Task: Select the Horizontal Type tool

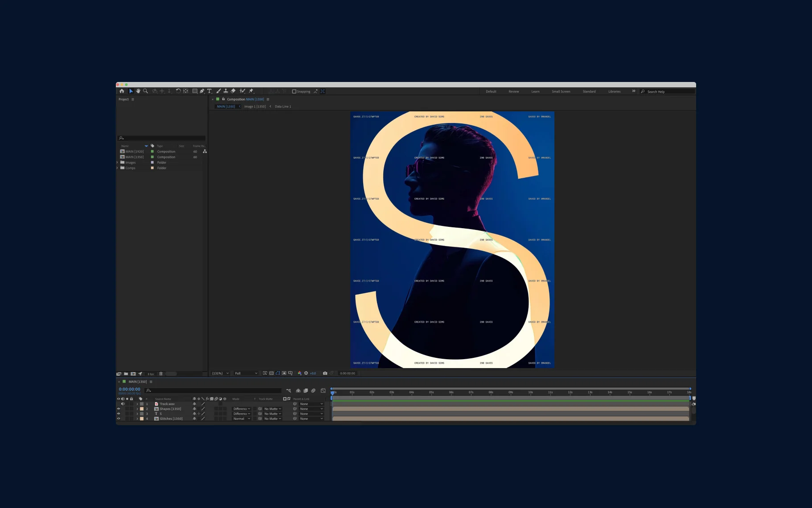Action: pyautogui.click(x=209, y=91)
